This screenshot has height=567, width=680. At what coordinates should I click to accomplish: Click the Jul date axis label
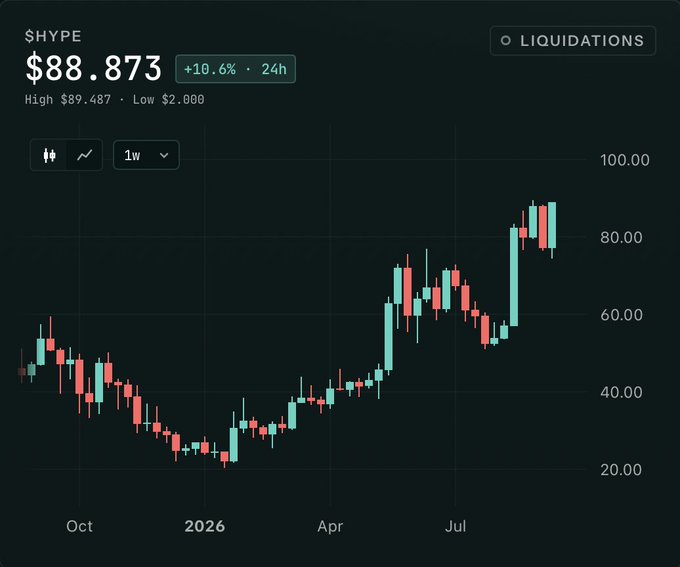coord(455,526)
